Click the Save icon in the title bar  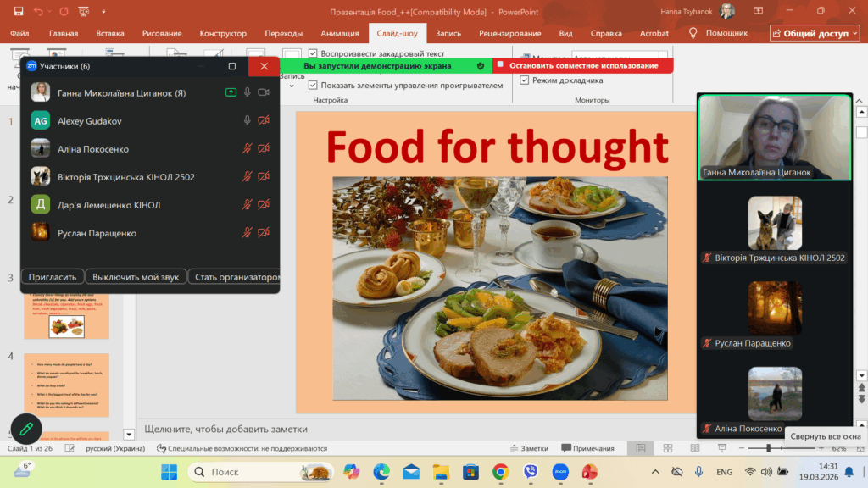(x=19, y=11)
